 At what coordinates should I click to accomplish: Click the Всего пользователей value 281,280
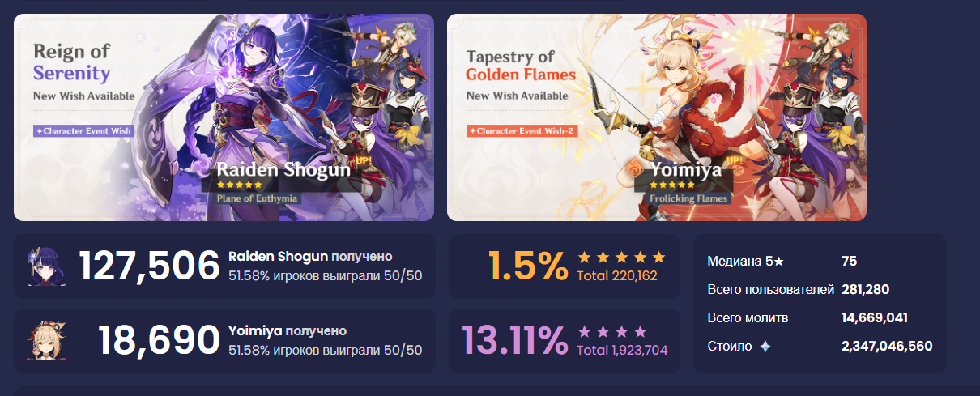pos(869,290)
